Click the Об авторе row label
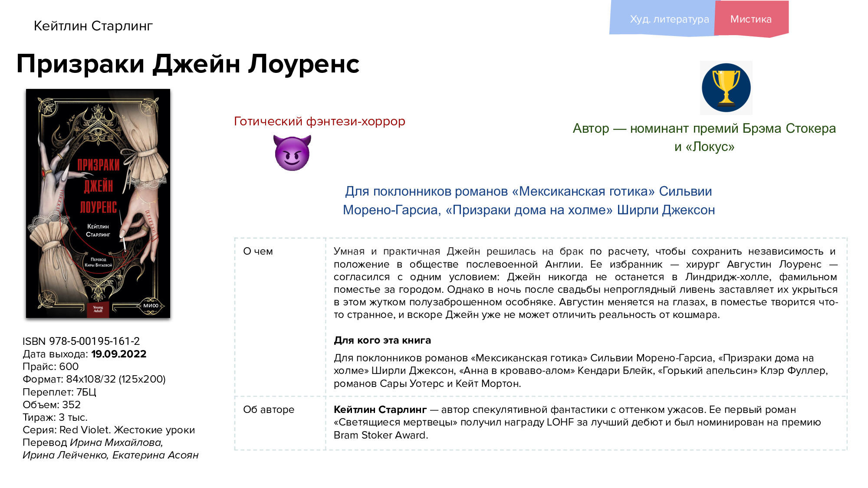Image resolution: width=868 pixels, height=488 pixels. point(268,409)
